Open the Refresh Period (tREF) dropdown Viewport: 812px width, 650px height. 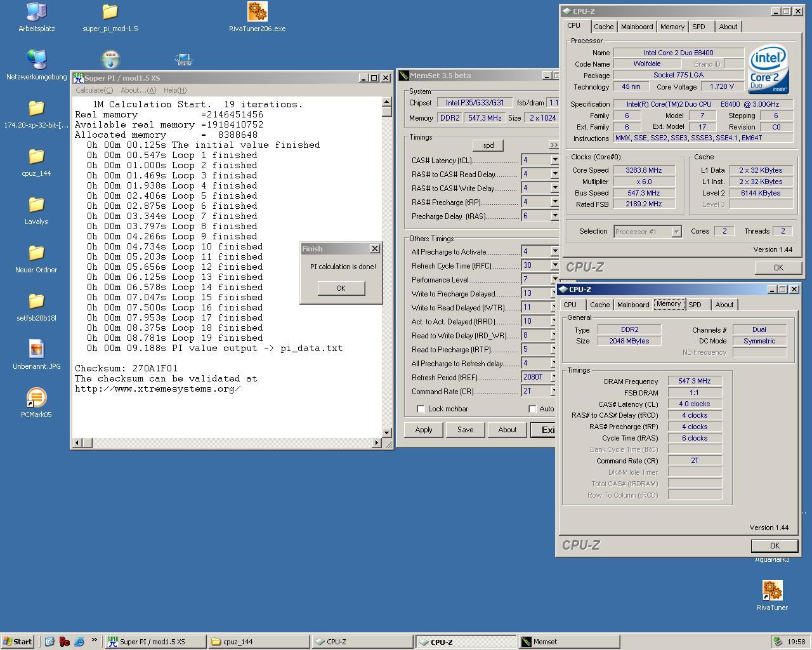tap(554, 377)
